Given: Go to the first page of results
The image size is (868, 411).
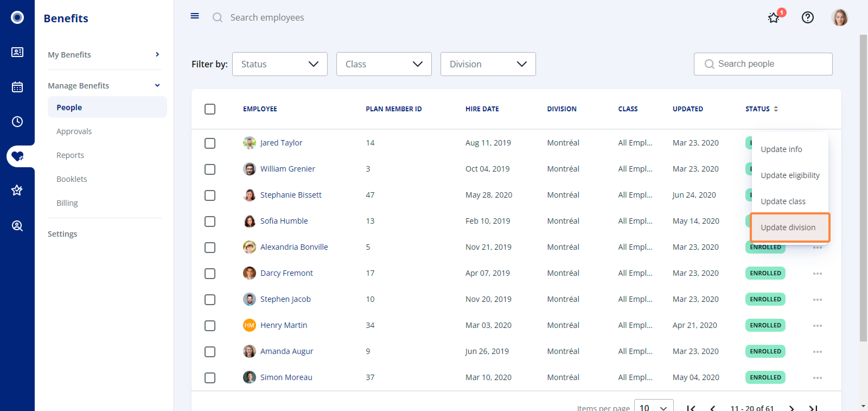Looking at the screenshot, I should 691,408.
